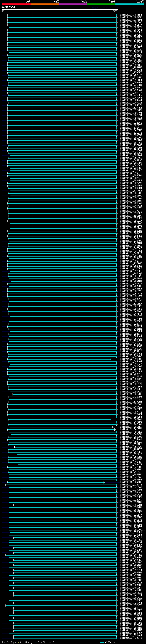Viewport: 146px width, 644px height.
Task: Select UniRef100_Q40595 label
Action: (x=131, y=422)
